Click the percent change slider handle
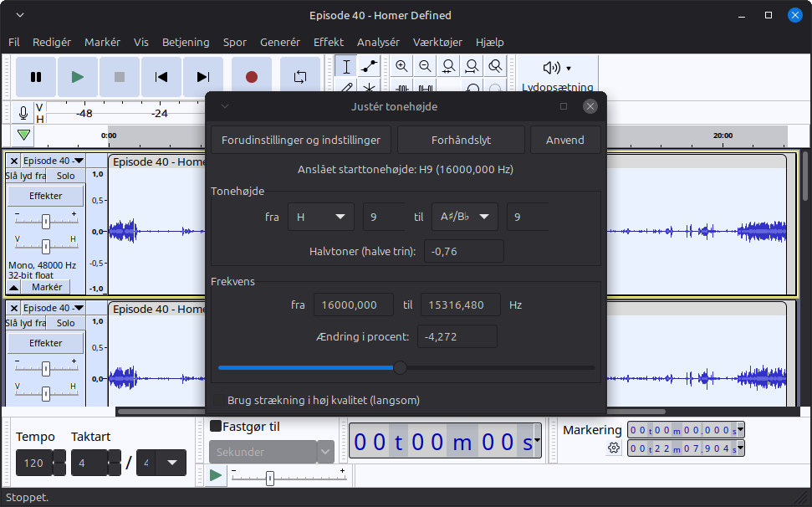 [x=401, y=367]
